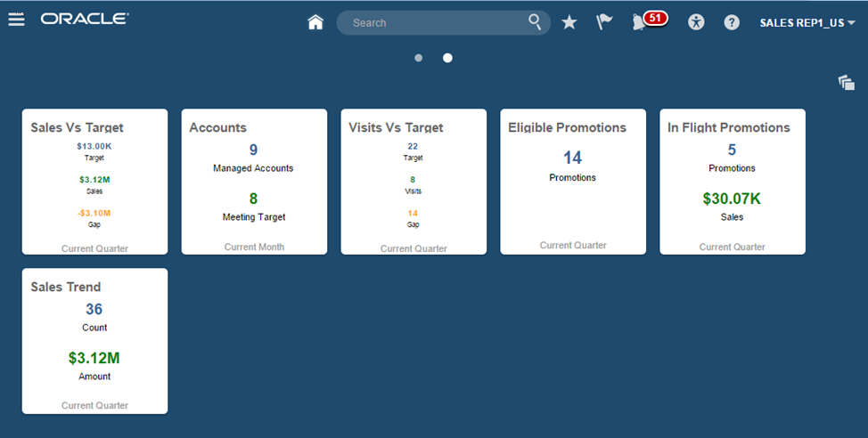Open the Sales Trend tile
The image size is (868, 438).
tap(94, 341)
